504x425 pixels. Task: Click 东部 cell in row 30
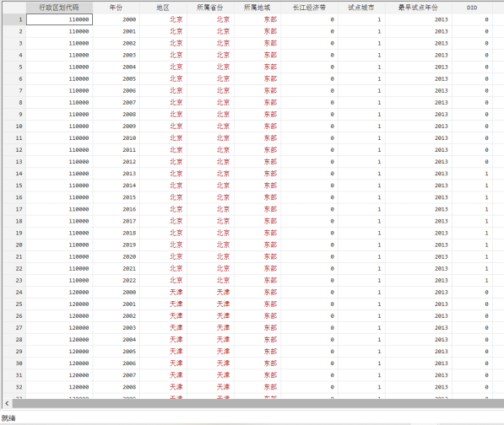click(x=257, y=363)
